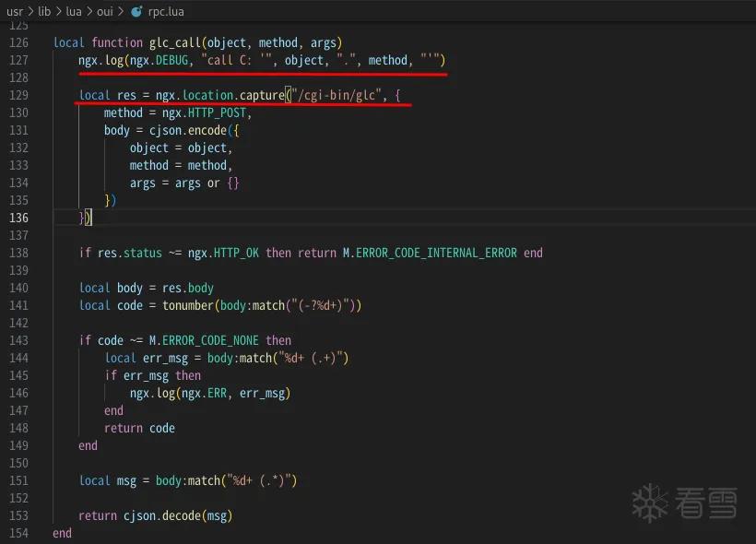756x544 pixels.
Task: Click the "/cgi-bin/glc" string literal
Action: [x=337, y=96]
